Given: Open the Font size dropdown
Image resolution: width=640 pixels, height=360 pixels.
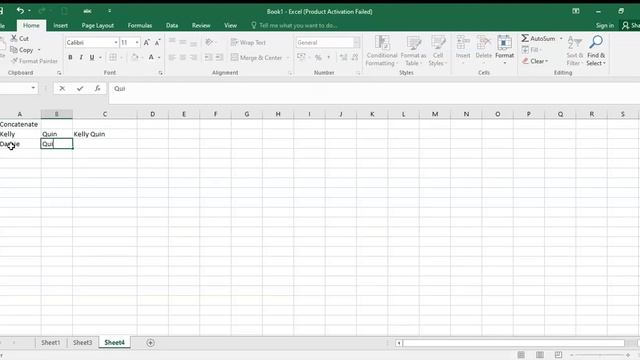Looking at the screenshot, I should (x=137, y=42).
